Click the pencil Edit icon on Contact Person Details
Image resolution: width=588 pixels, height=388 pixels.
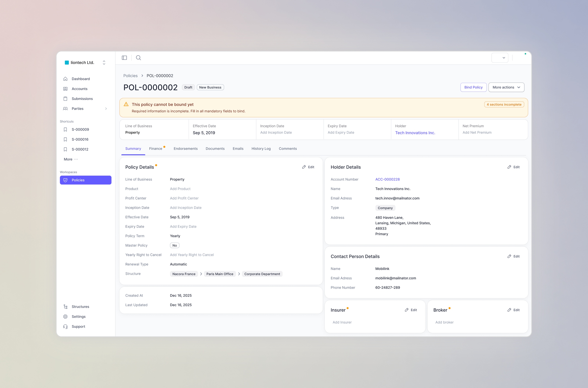coord(509,256)
